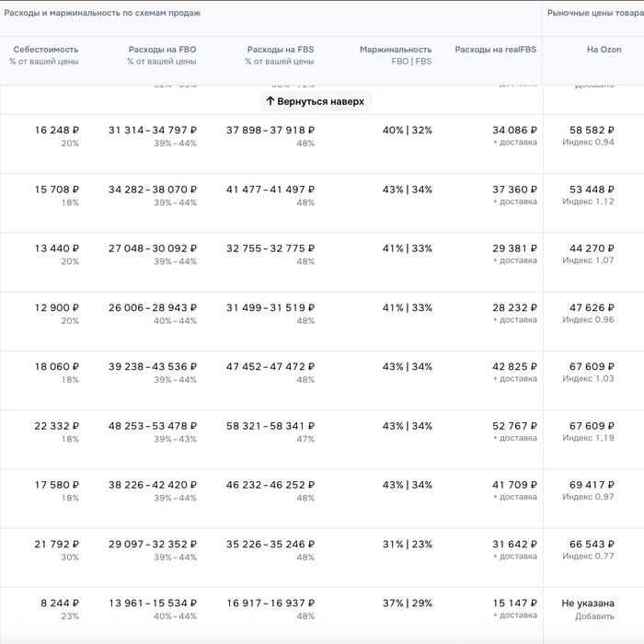This screenshot has height=644, width=644.
Task: Click 'Индекс 1,19' price index label
Action: 588,439
